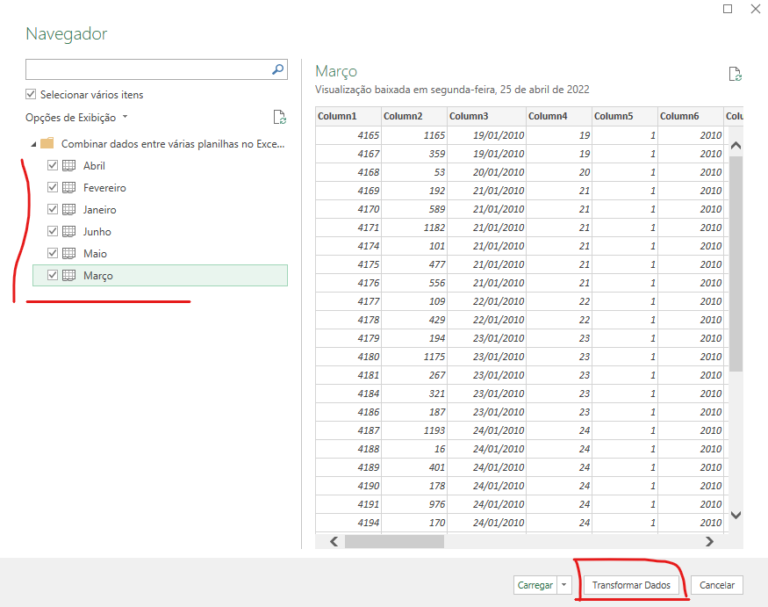Open the Carregar dropdown arrow
The height and width of the screenshot is (607, 768).
click(564, 585)
